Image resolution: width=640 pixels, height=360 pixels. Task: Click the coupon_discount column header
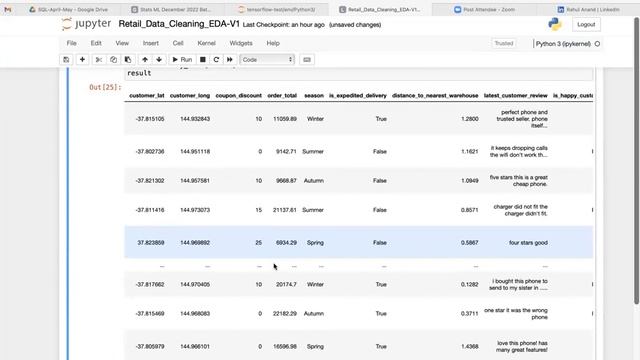[238, 96]
